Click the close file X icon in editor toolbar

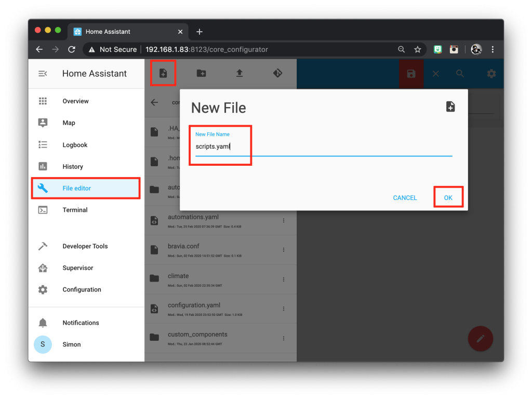pos(436,74)
